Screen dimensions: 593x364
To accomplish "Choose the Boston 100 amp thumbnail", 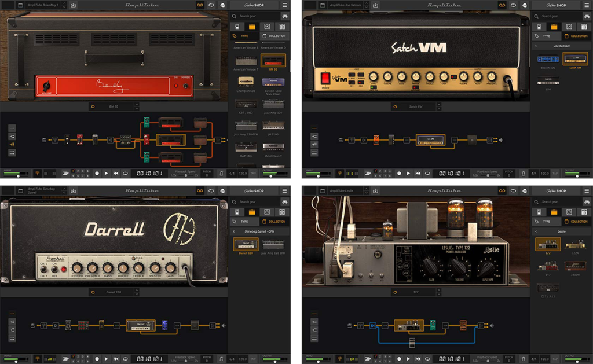I will [548, 60].
